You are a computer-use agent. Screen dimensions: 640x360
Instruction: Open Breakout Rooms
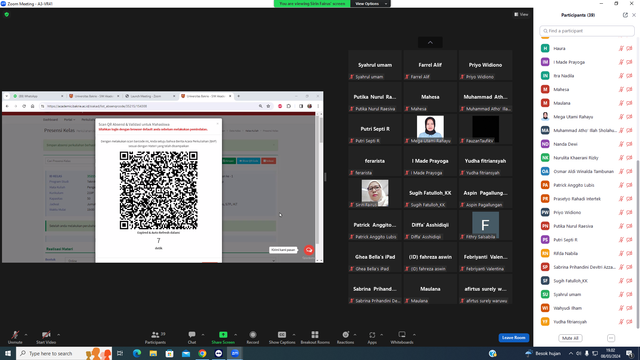(x=315, y=337)
